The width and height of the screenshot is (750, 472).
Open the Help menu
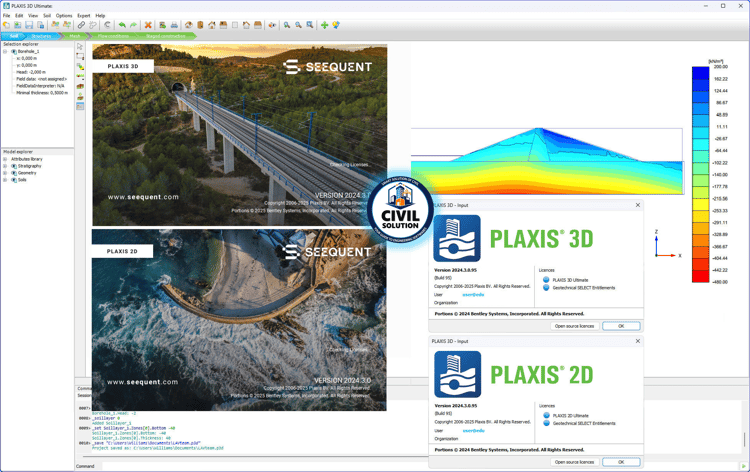coord(100,15)
